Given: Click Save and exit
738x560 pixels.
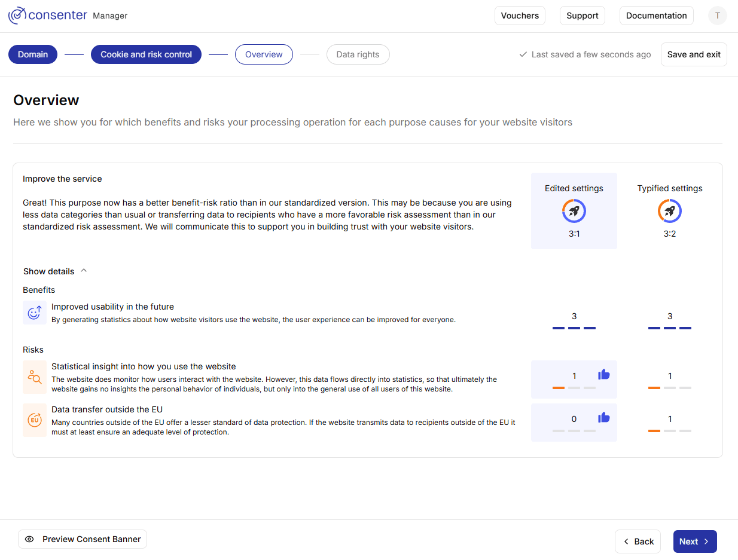Looking at the screenshot, I should pos(694,54).
